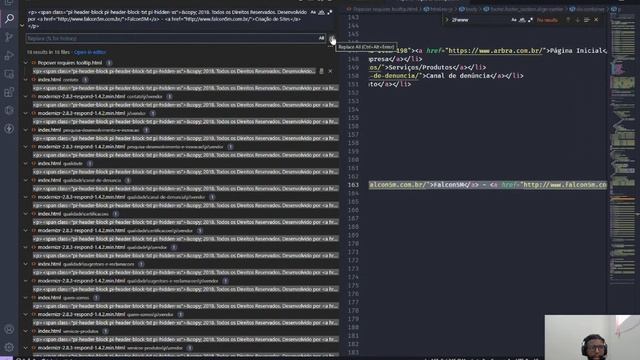Click line number 155 in the gutter
The height and width of the screenshot is (360, 640).
coord(353,118)
